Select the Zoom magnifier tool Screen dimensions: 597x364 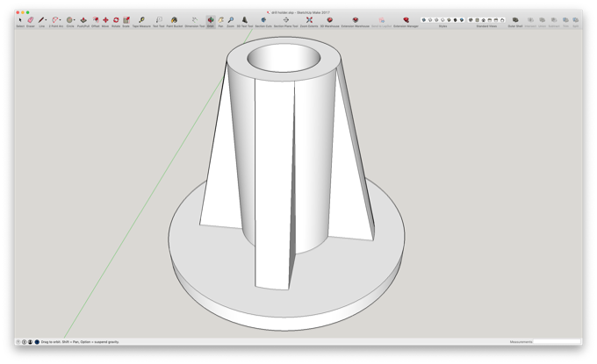231,20
